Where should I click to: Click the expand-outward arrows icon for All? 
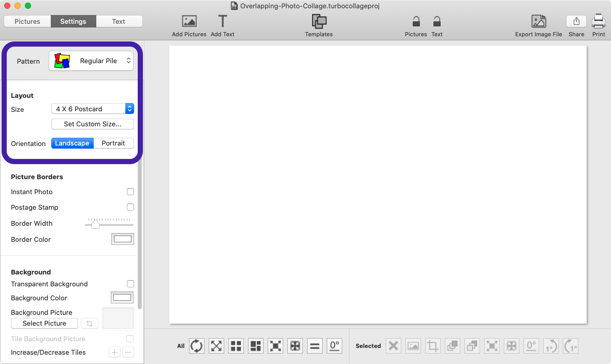pos(275,346)
